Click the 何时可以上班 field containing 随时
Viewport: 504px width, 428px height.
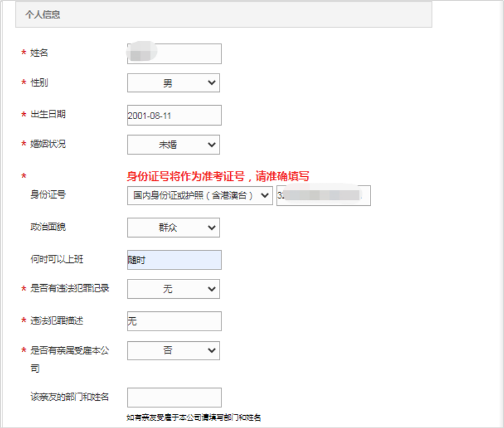click(x=174, y=260)
